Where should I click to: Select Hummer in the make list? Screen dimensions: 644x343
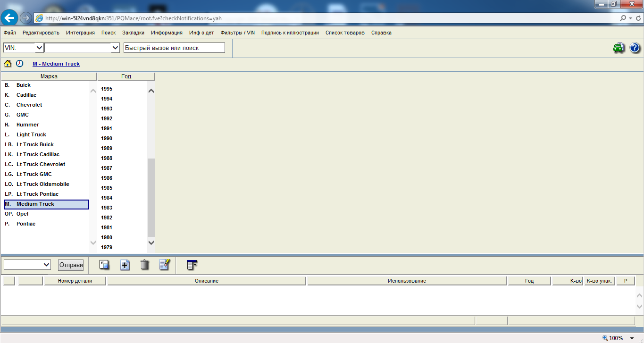click(28, 125)
